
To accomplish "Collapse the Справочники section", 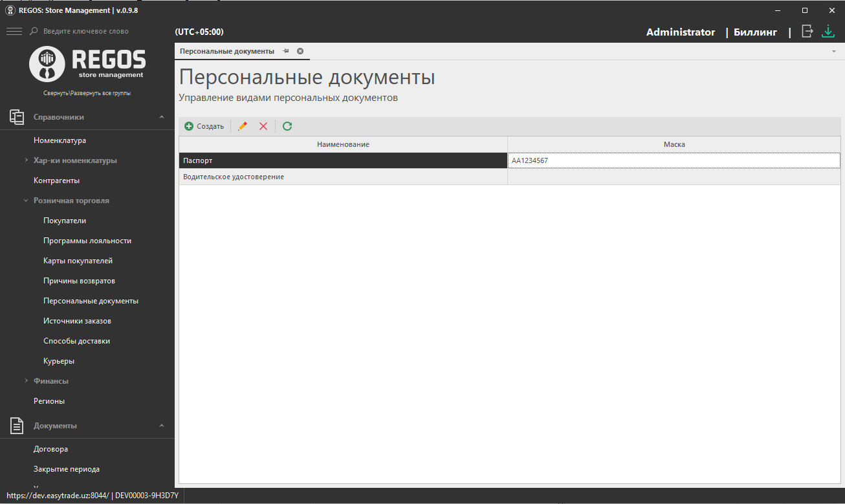I will 162,117.
